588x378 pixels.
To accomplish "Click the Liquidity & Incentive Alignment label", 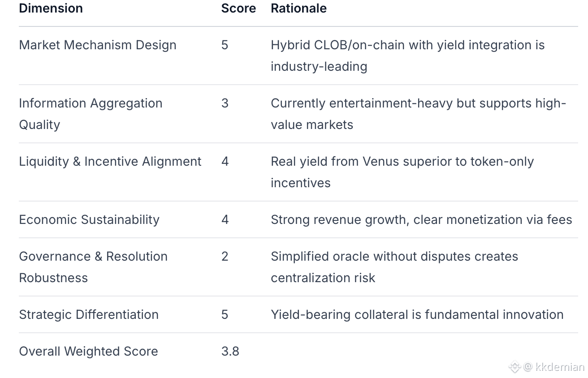I will point(110,161).
